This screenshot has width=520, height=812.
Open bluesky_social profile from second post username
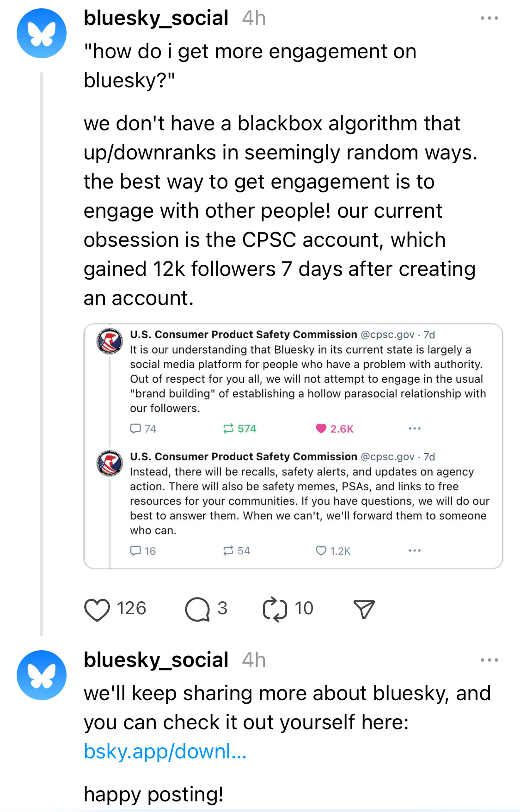pyautogui.click(x=156, y=660)
